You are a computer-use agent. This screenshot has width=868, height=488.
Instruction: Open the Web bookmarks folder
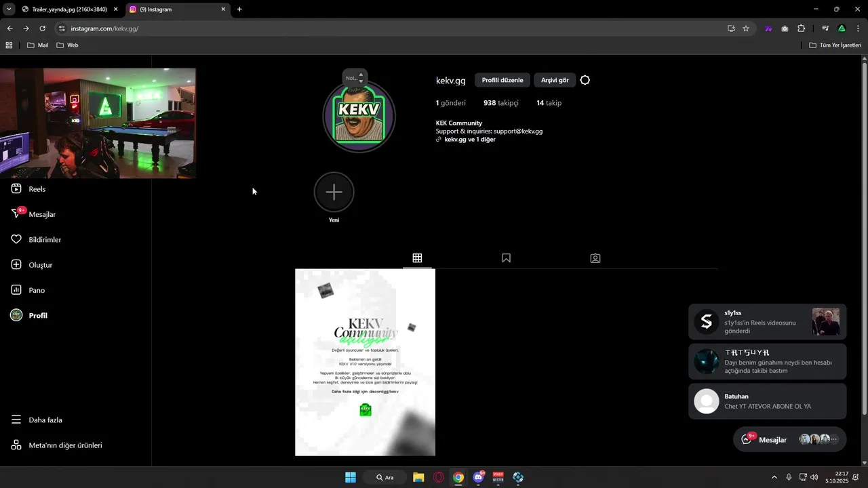tap(67, 45)
